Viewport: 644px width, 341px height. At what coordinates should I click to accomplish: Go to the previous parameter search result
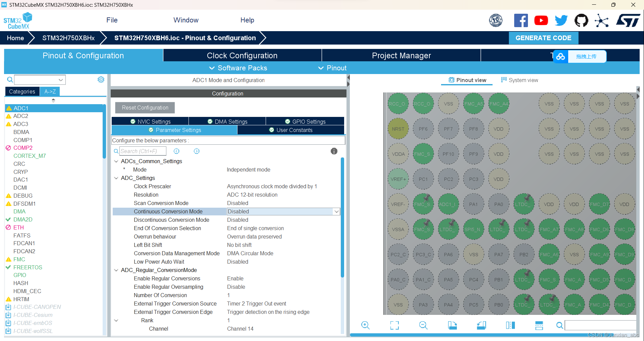pos(176,151)
